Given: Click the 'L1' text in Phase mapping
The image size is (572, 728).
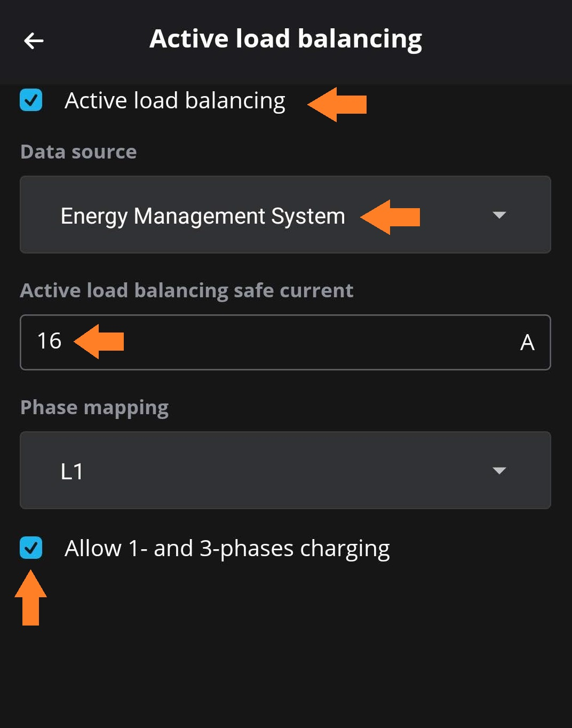Looking at the screenshot, I should tap(72, 472).
